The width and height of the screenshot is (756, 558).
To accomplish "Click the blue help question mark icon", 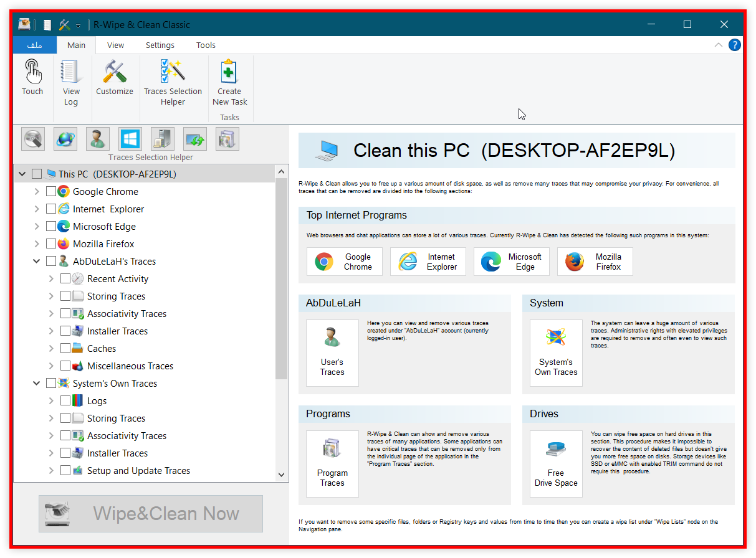I will pos(735,45).
